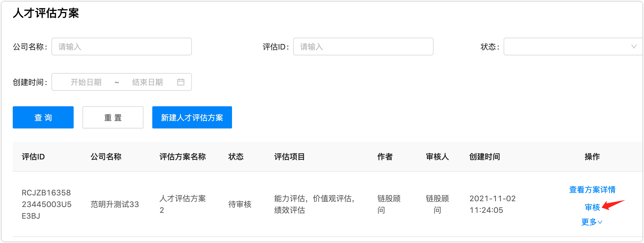644x243 pixels.
Task: Expand the 更多 actions menu
Action: [592, 222]
